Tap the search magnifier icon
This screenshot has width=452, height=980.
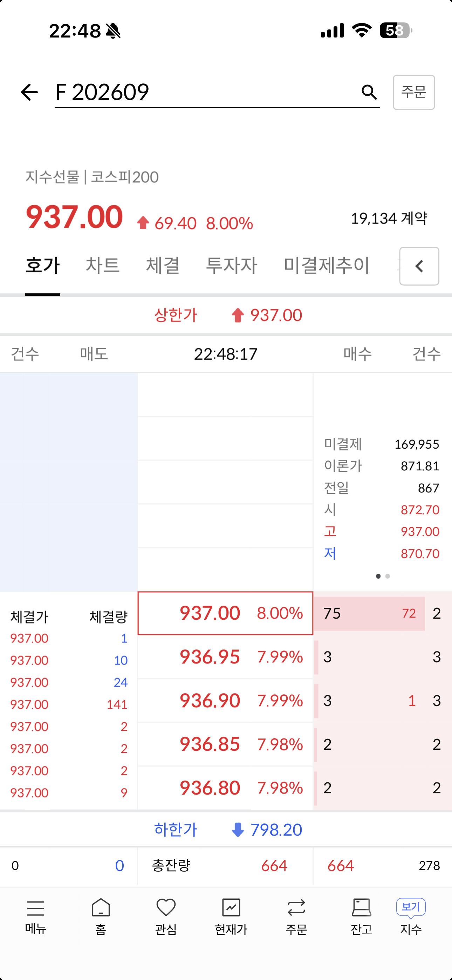369,92
